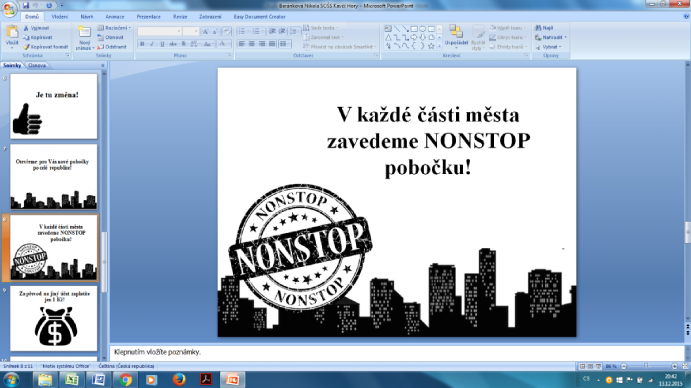Open the Vybrat select dropdown
Screen dimensions: 691x388
tap(549, 47)
